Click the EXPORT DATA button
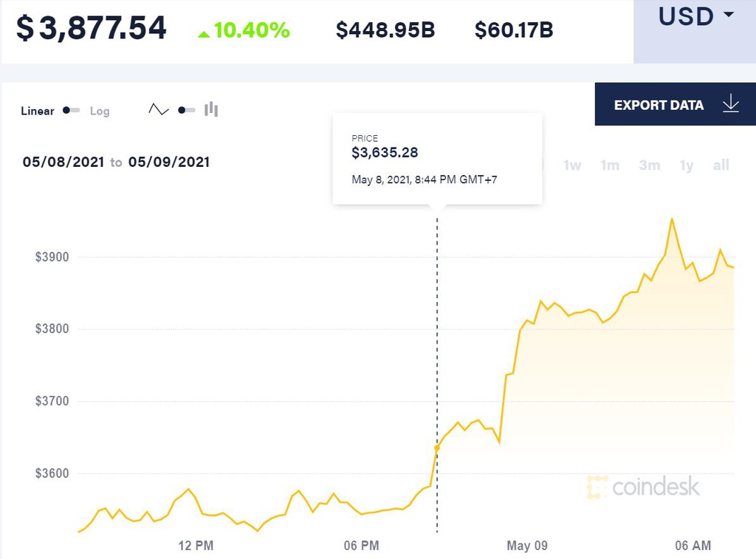The image size is (756, 559). coord(676,104)
